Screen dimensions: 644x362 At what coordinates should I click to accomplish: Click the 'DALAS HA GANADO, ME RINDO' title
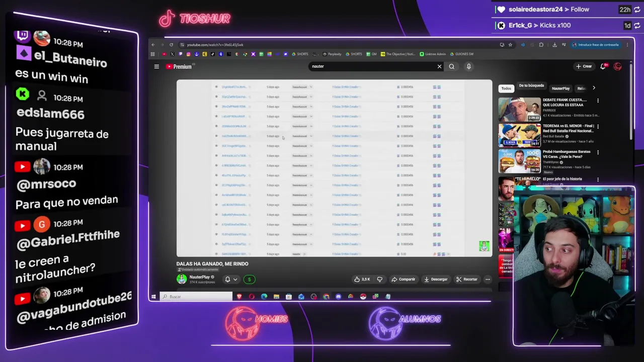click(212, 264)
